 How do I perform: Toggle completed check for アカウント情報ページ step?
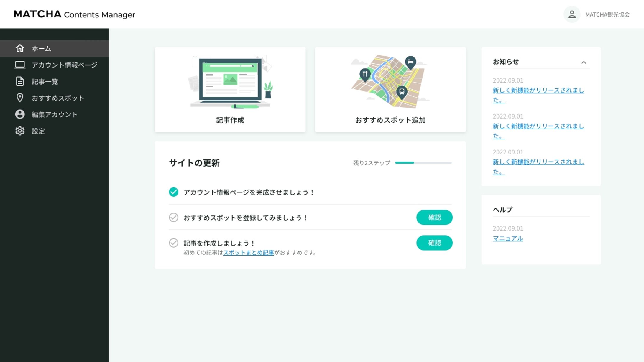click(173, 192)
